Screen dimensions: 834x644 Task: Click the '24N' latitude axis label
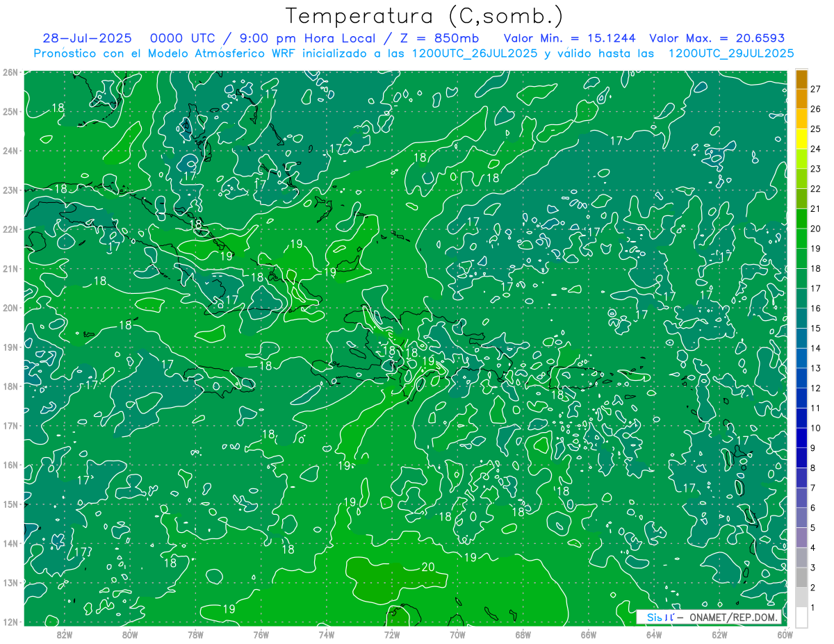(x=10, y=151)
